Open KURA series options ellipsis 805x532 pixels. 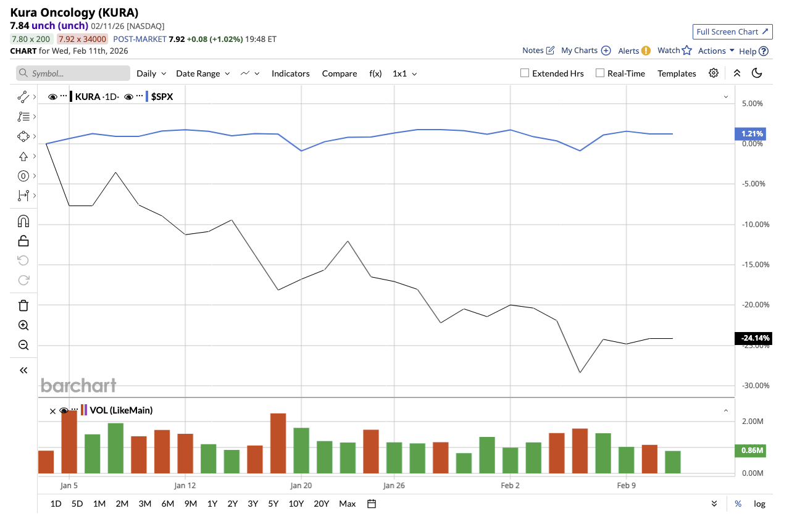point(64,96)
